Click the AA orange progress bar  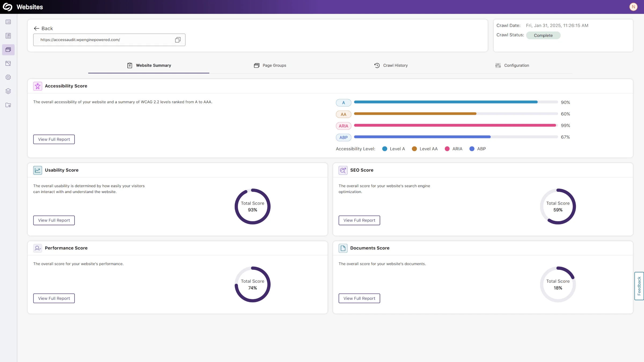(x=456, y=114)
